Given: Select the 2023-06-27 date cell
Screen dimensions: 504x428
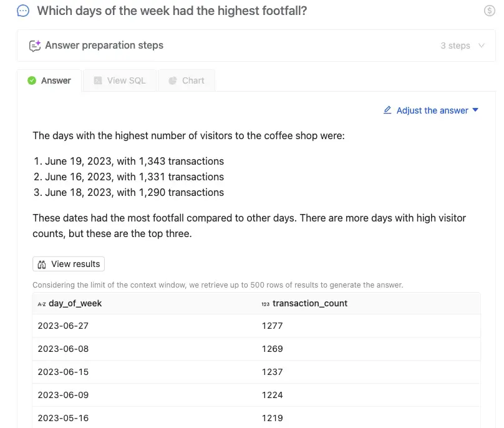Looking at the screenshot, I should 63,326.
